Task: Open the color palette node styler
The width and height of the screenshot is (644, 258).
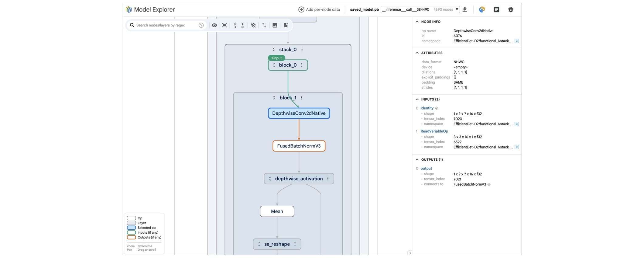Action: (482, 10)
